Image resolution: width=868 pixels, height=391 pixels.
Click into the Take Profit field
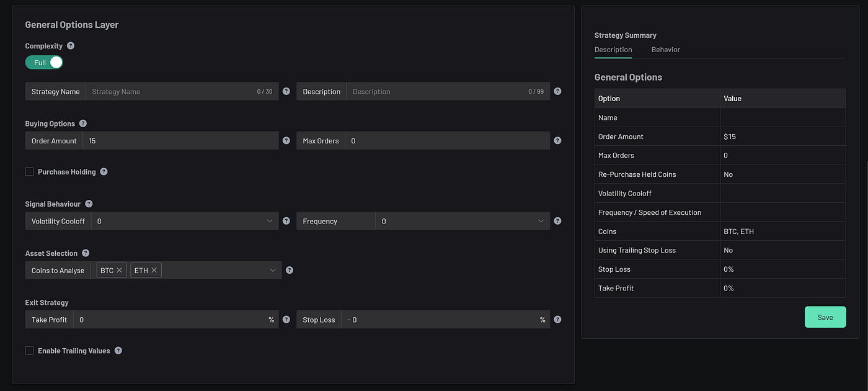click(176, 320)
